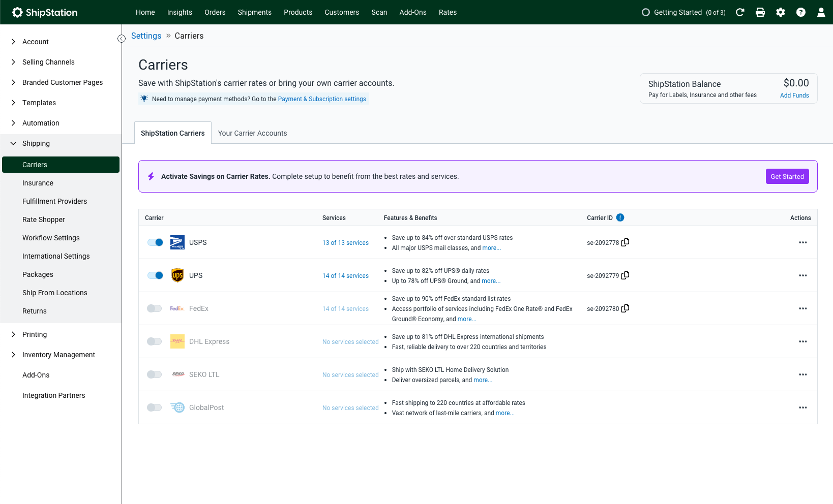Click the refresh icon in top bar
This screenshot has width=833, height=504.
point(740,12)
